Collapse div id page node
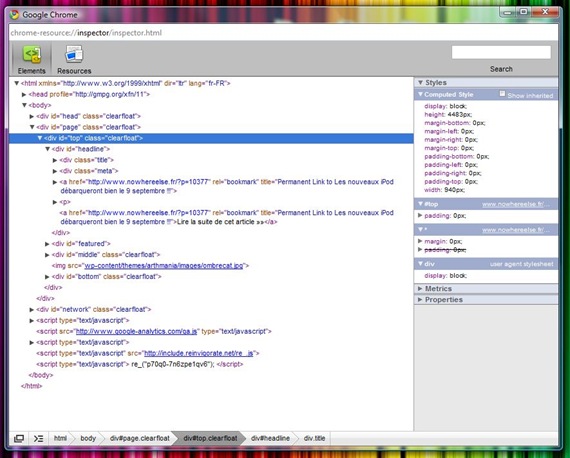Image resolution: width=570 pixels, height=458 pixels. 32,127
